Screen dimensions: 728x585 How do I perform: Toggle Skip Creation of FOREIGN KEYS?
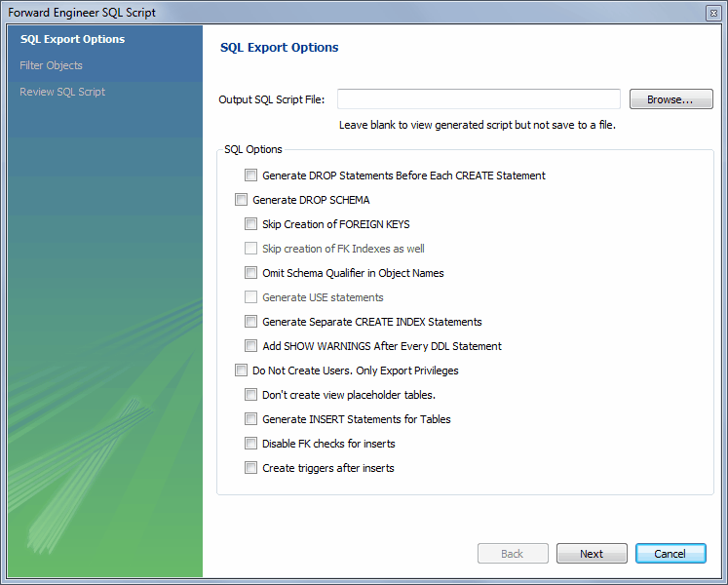point(251,224)
